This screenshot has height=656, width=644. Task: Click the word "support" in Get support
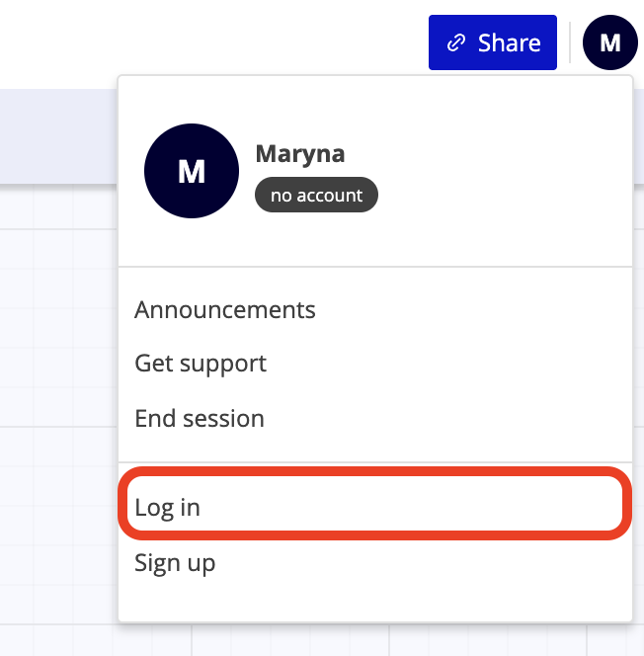pos(223,365)
